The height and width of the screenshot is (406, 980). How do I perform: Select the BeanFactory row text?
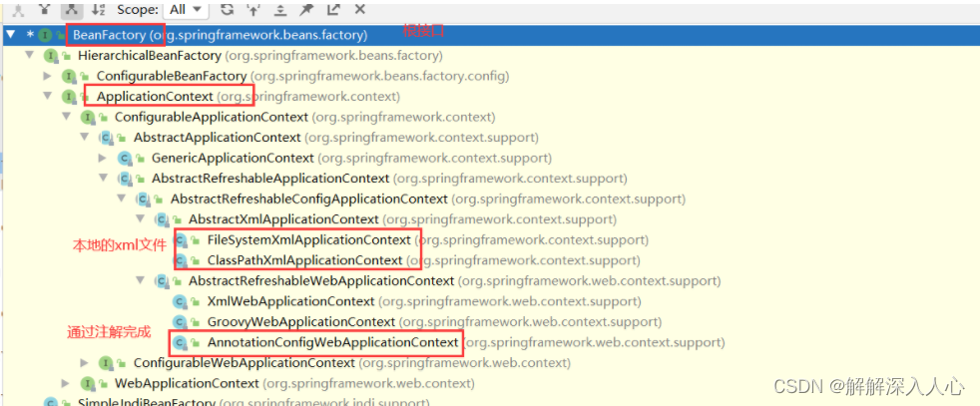click(220, 35)
